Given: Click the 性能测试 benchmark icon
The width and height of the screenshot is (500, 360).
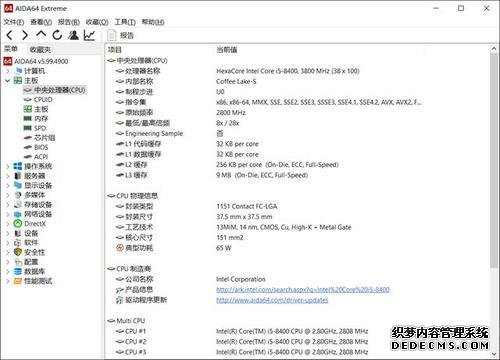Looking at the screenshot, I should tap(18, 281).
